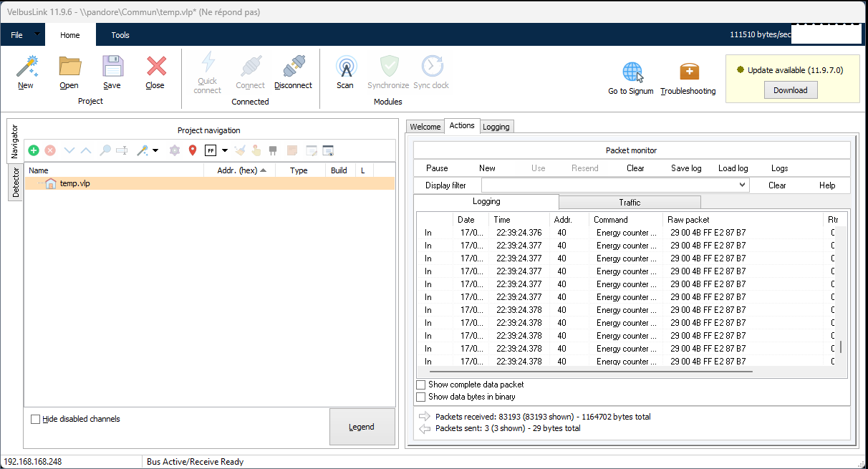
Task: Open the FF address format dropdown arrow
Action: pyautogui.click(x=225, y=150)
